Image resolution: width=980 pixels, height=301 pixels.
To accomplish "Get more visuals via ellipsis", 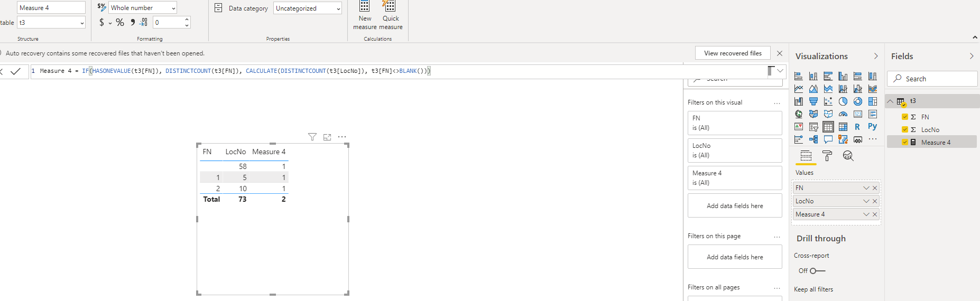I will (x=873, y=139).
